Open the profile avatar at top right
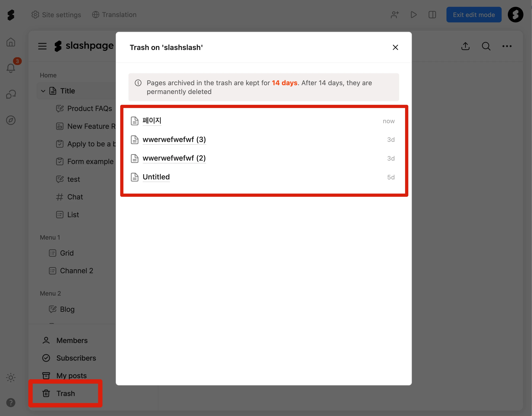This screenshot has width=532, height=416. tap(515, 15)
